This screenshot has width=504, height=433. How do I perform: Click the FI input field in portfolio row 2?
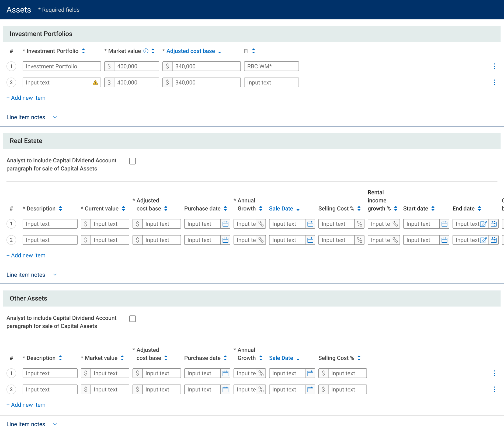point(271,82)
